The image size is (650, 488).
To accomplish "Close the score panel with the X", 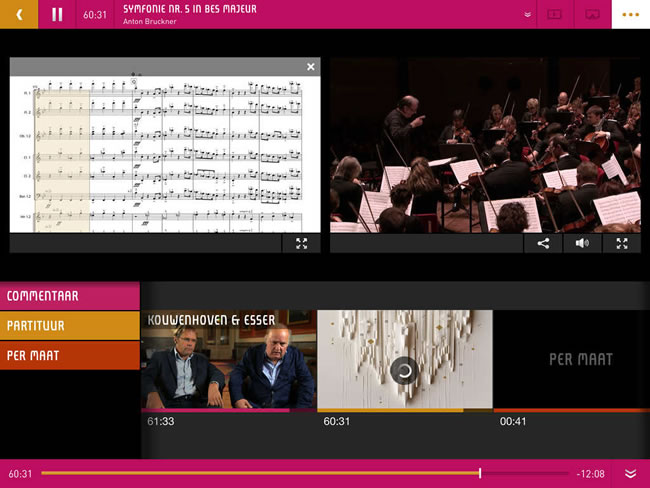I will pyautogui.click(x=310, y=67).
